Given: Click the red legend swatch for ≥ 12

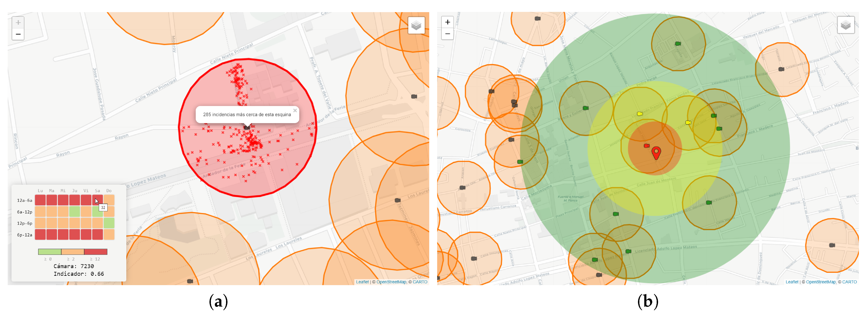Looking at the screenshot, I should tap(96, 252).
